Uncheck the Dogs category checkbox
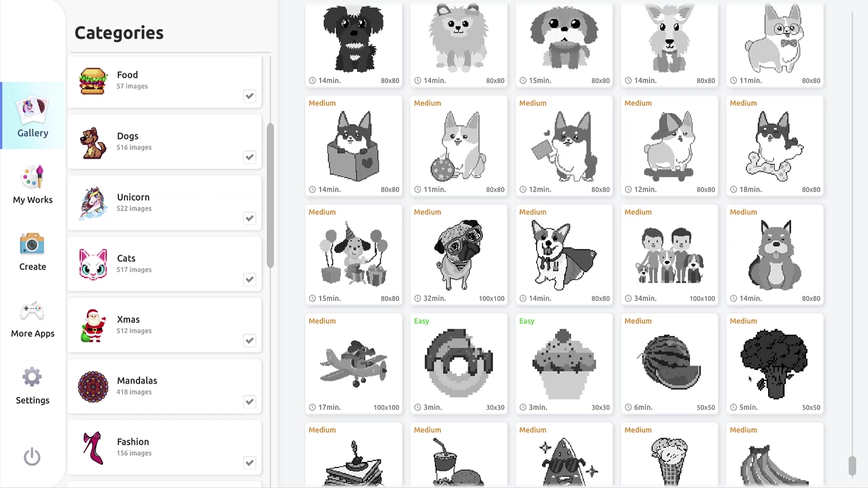Viewport: 868px width, 488px height. [250, 157]
